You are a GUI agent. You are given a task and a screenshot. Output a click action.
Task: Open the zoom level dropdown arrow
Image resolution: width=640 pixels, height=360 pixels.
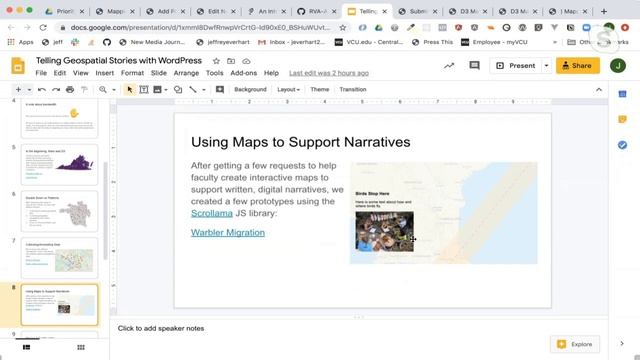[114, 90]
